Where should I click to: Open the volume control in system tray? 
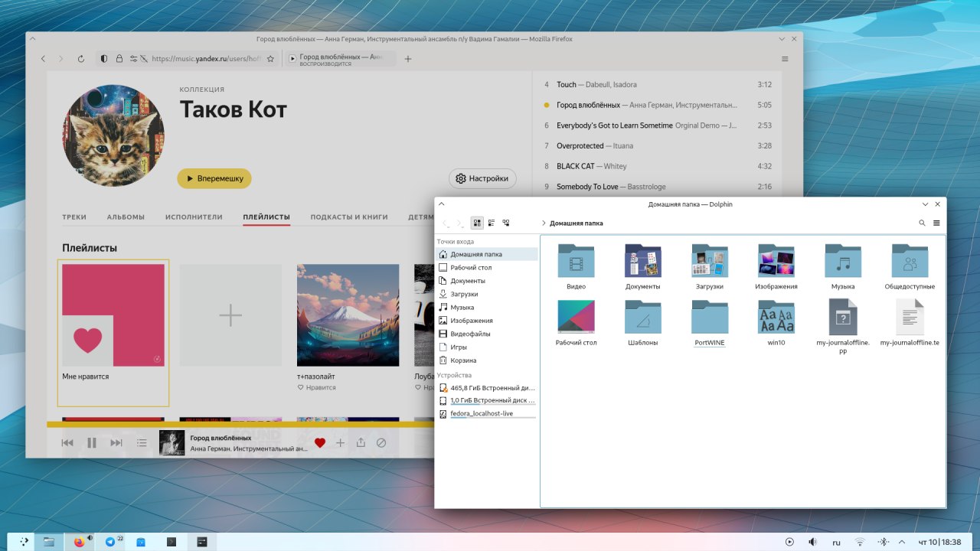click(x=812, y=542)
